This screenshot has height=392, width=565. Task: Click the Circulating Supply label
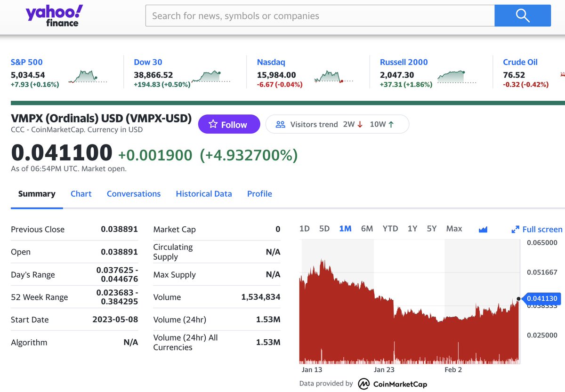pyautogui.click(x=173, y=252)
